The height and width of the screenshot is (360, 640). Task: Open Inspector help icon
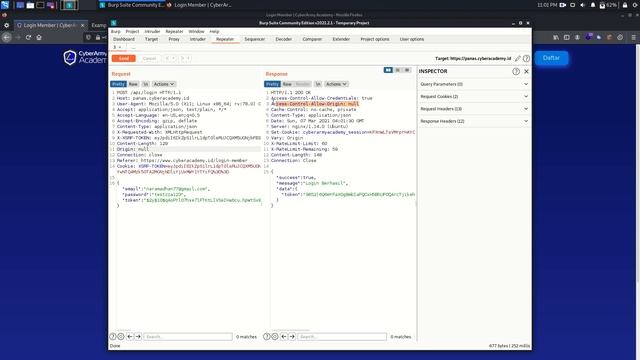click(516, 71)
